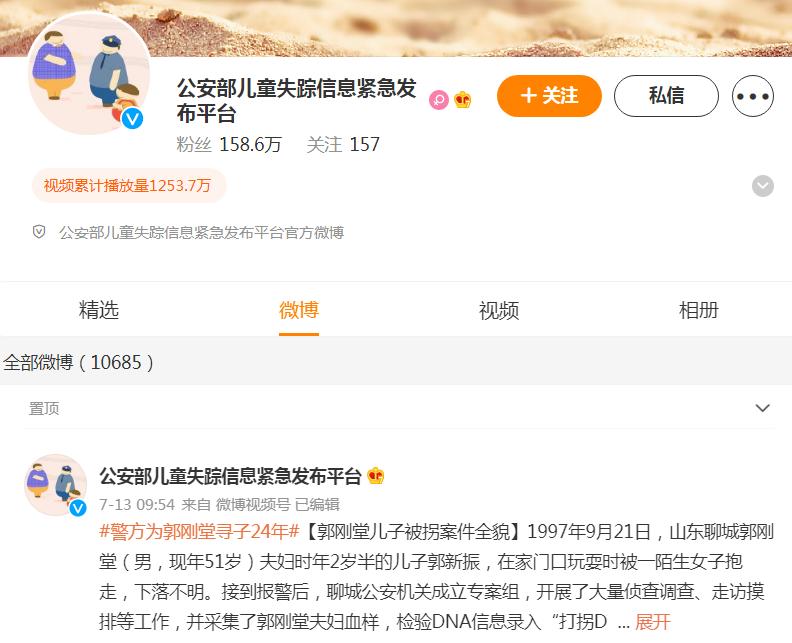
Task: Click the 视频累计播放量1253.7万 pill
Action: [129, 185]
